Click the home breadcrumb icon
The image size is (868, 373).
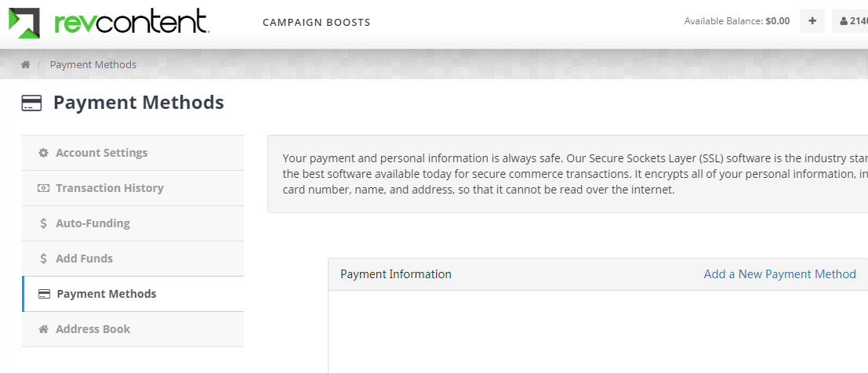tap(26, 65)
